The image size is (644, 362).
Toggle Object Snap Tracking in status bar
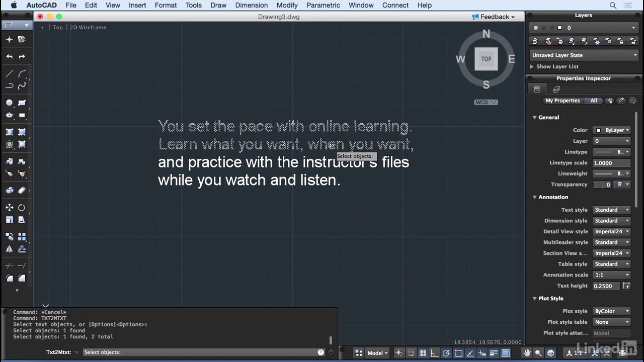(470, 353)
